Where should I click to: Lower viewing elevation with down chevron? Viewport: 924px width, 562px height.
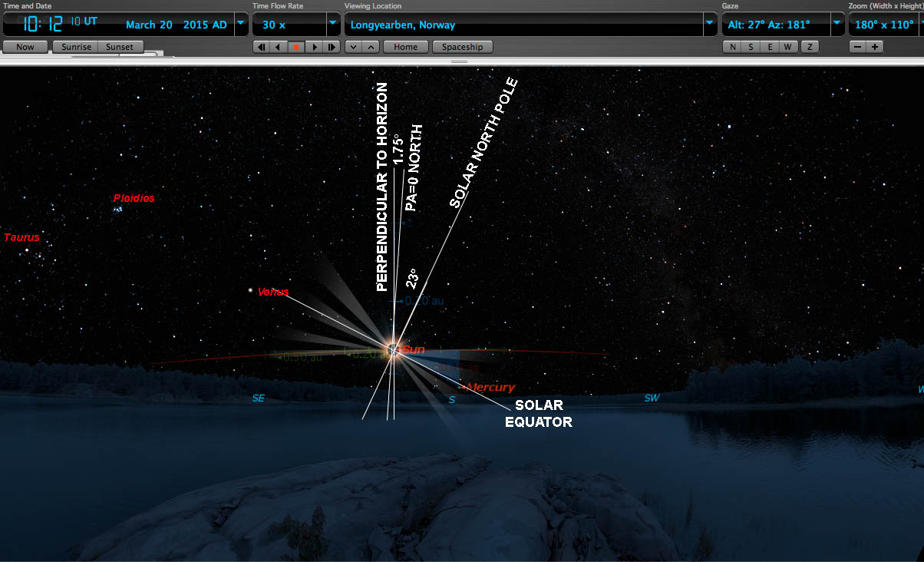[353, 47]
